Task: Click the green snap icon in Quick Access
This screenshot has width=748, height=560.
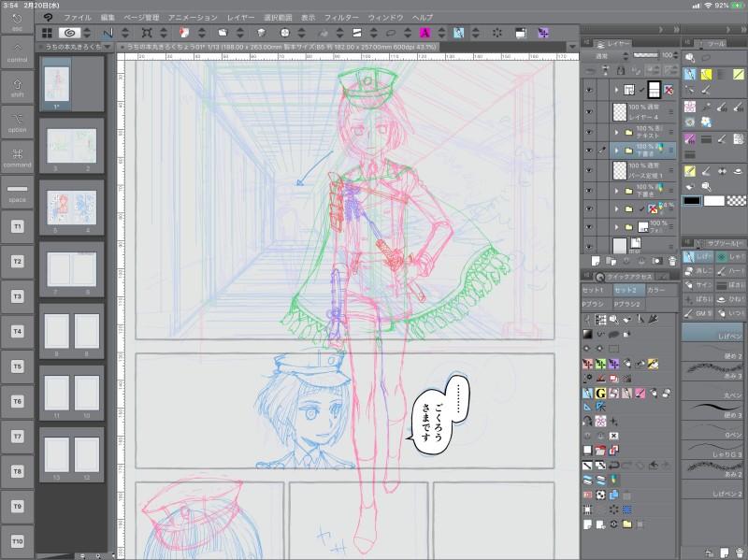Action: coord(600,364)
